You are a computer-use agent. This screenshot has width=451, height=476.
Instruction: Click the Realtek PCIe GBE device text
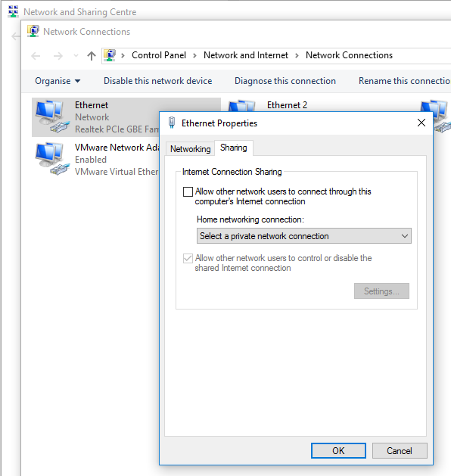(117, 129)
